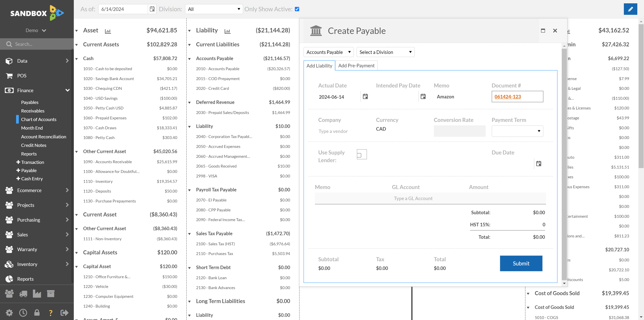644x320 pixels.
Task: Toggle the Only Show Active checkbox
Action: click(x=297, y=9)
